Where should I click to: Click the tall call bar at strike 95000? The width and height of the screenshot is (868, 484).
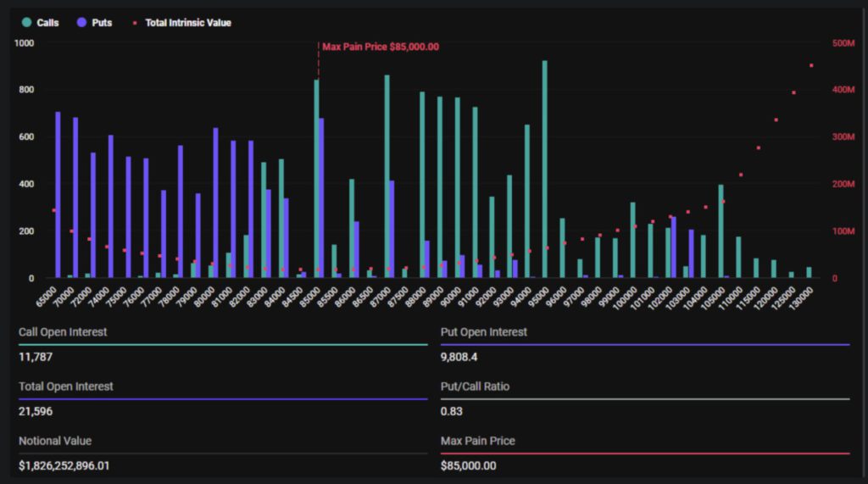(x=545, y=169)
